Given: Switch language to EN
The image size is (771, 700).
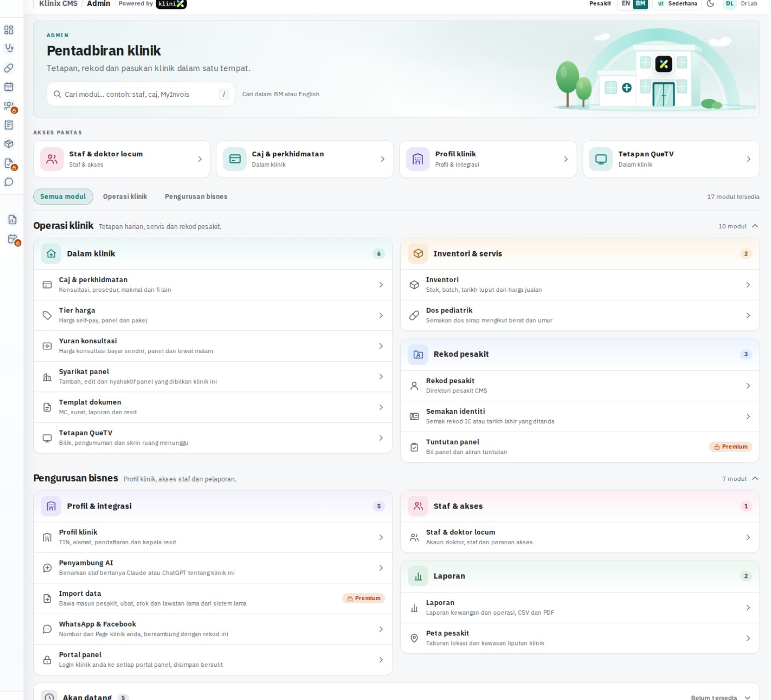Looking at the screenshot, I should pos(626,3).
